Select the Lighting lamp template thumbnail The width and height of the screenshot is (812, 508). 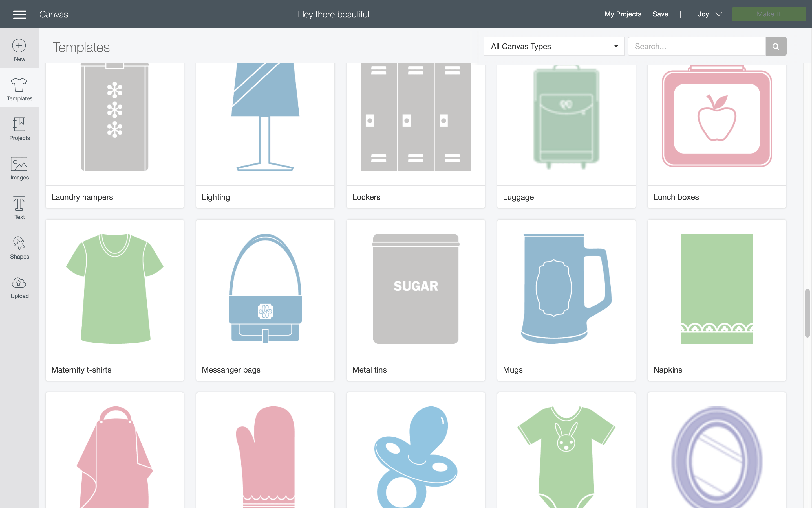point(265,117)
